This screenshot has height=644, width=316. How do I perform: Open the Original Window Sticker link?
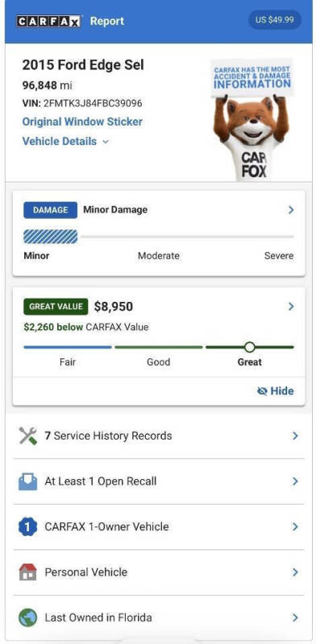point(82,122)
